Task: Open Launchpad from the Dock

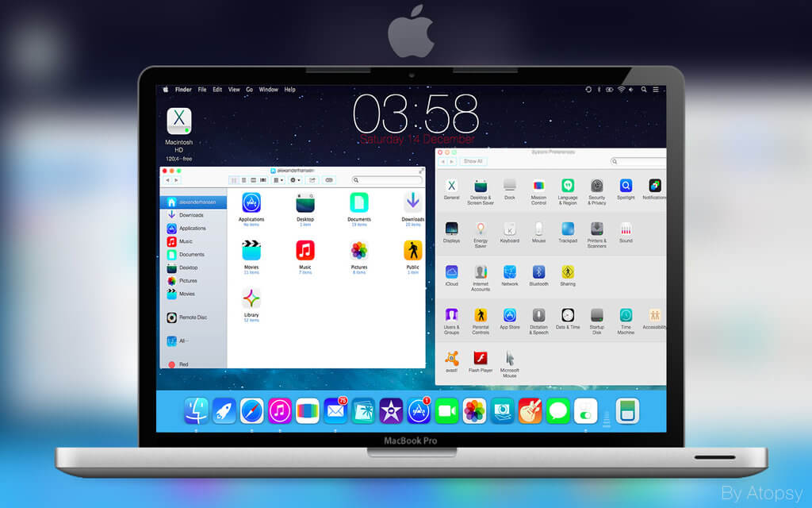Action: click(224, 411)
